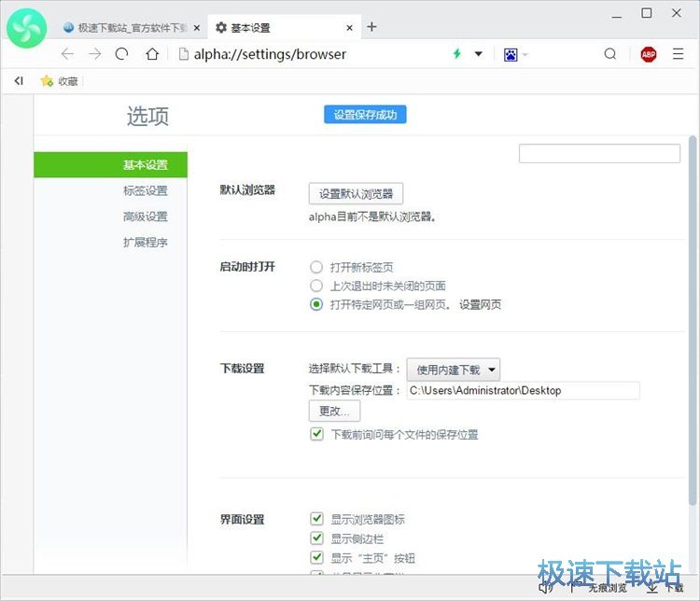Click the green lightning speed mode icon
The height and width of the screenshot is (601, 700).
click(x=456, y=54)
